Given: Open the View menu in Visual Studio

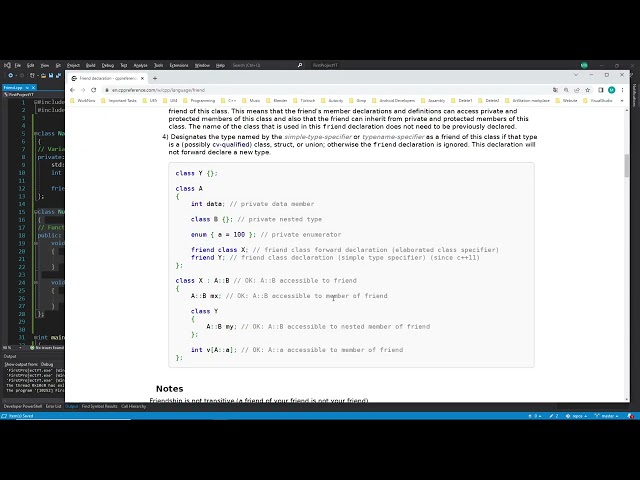Looking at the screenshot, I should click(x=44, y=65).
